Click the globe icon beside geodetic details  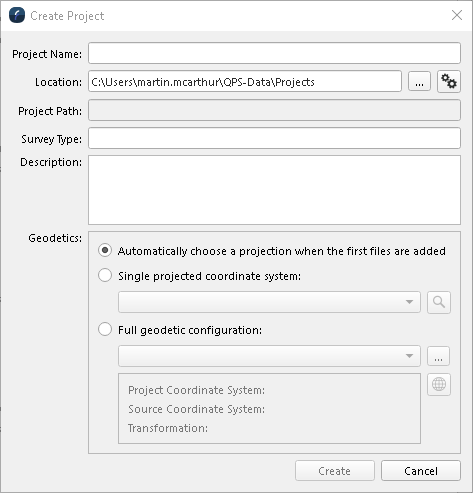(x=439, y=384)
